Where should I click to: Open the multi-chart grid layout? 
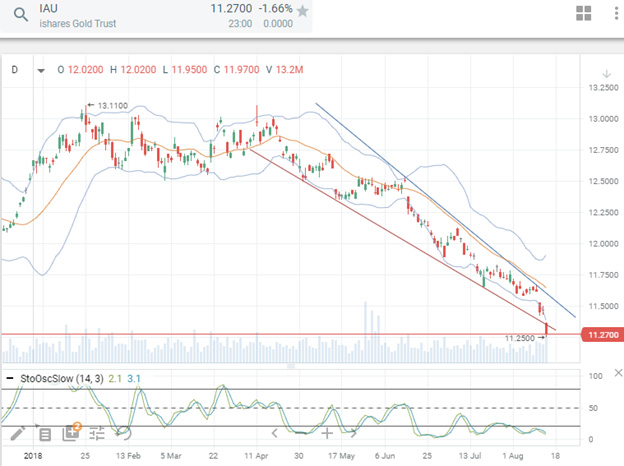[583, 13]
